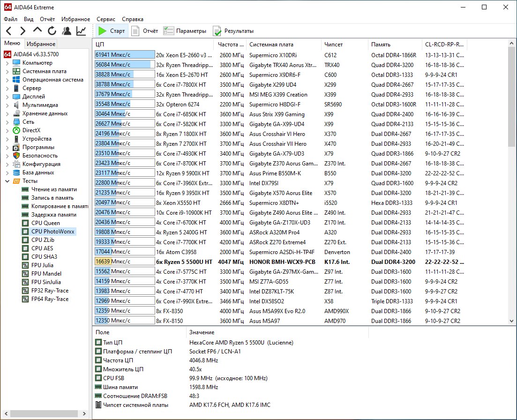The image size is (517, 420).
Task: Open the line graph toolbar icon
Action: pos(81,31)
